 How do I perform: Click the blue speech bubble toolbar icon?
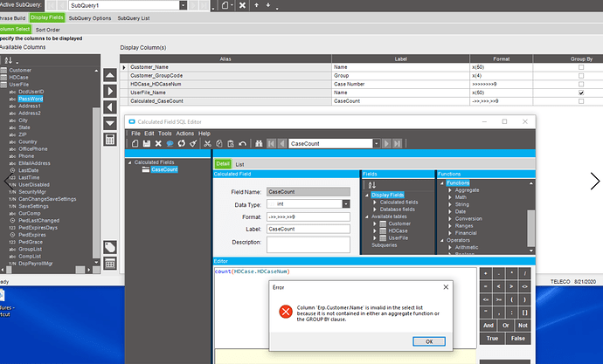(170, 144)
